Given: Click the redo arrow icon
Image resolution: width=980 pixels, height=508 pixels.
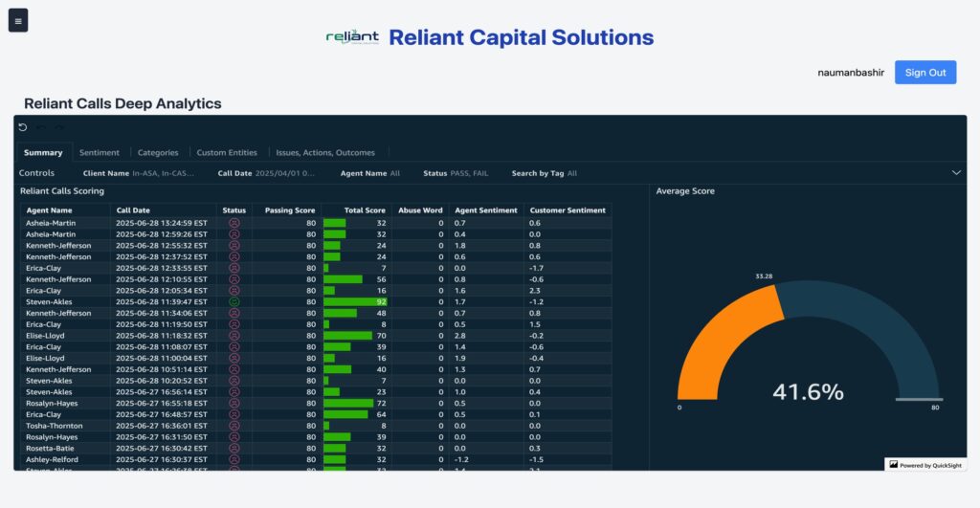Looking at the screenshot, I should pos(59,127).
